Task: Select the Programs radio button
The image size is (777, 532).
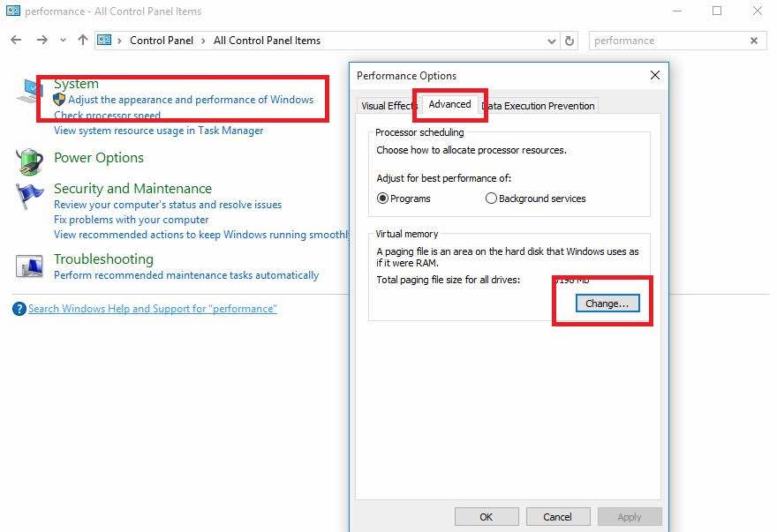Action: (x=383, y=199)
